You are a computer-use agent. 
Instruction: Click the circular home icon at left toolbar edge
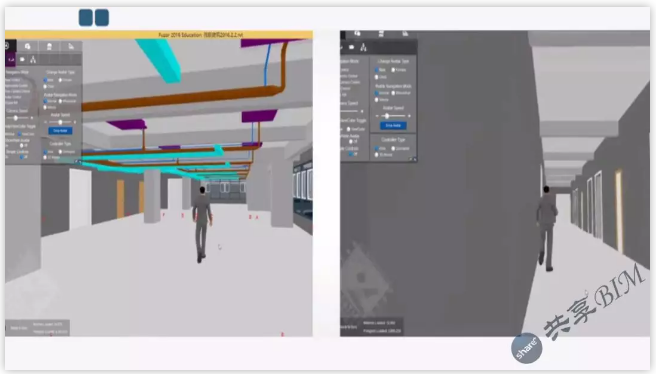point(8,46)
